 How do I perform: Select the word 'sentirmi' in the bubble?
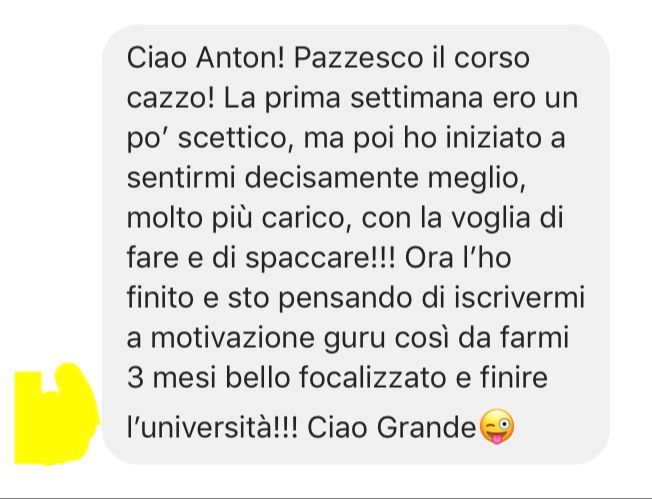[181, 178]
